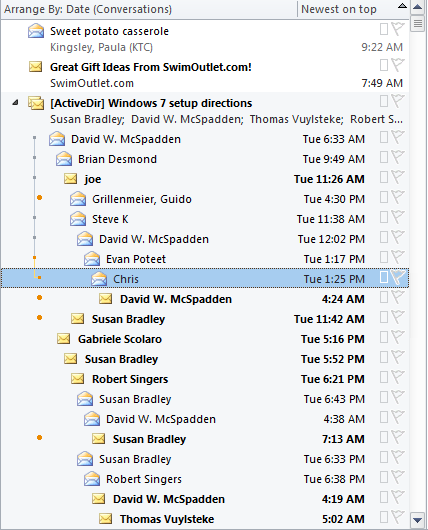
Task: Click category box on Thomas Vuylsteke row
Action: 384,517
